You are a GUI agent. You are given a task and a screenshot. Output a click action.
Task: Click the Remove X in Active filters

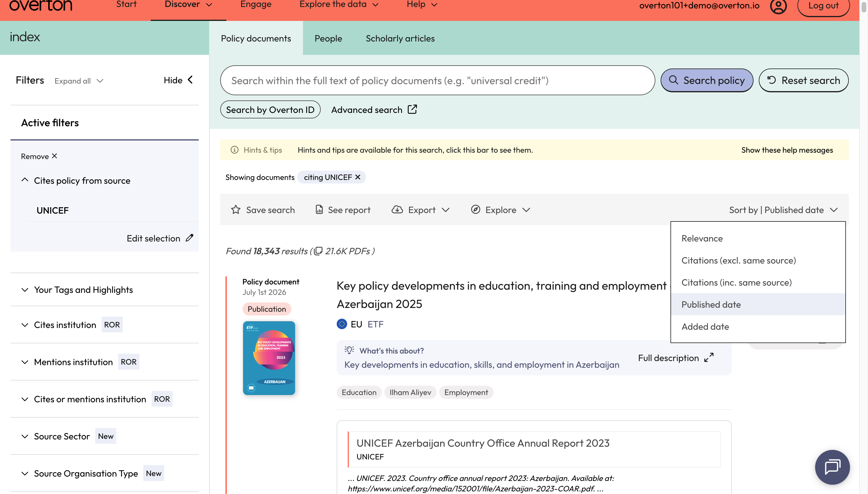tap(39, 156)
